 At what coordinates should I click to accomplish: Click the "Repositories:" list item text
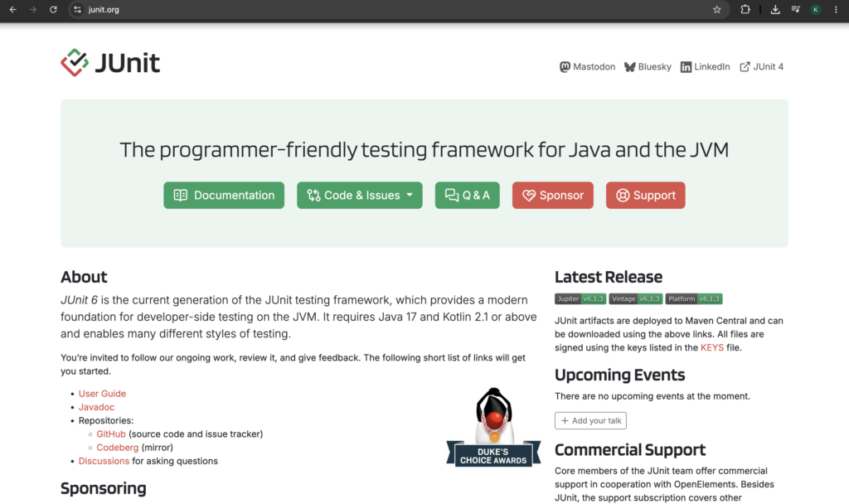tap(106, 420)
